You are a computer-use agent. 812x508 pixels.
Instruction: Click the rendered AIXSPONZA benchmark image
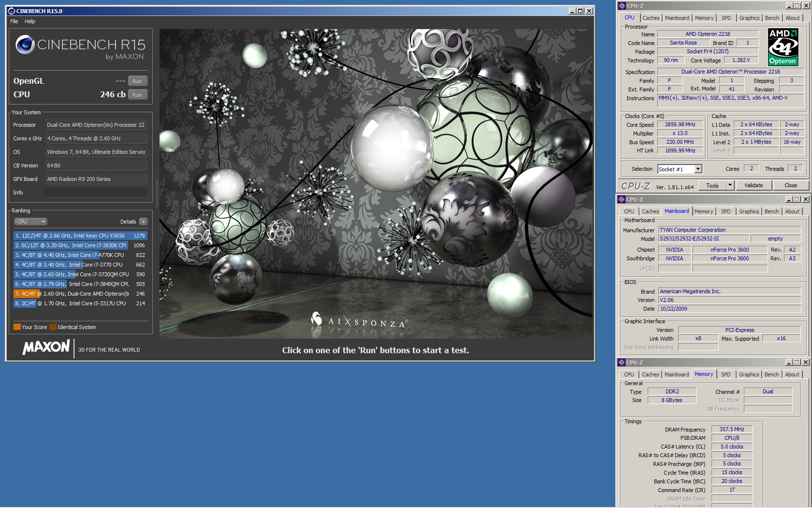point(376,183)
